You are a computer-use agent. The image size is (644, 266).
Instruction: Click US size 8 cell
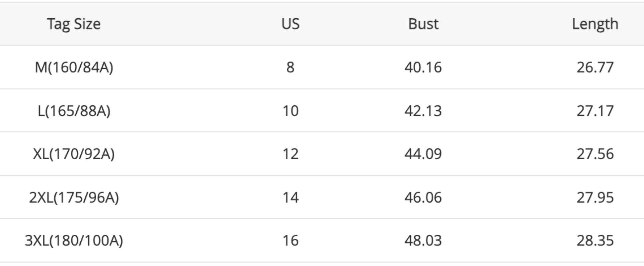click(x=290, y=67)
